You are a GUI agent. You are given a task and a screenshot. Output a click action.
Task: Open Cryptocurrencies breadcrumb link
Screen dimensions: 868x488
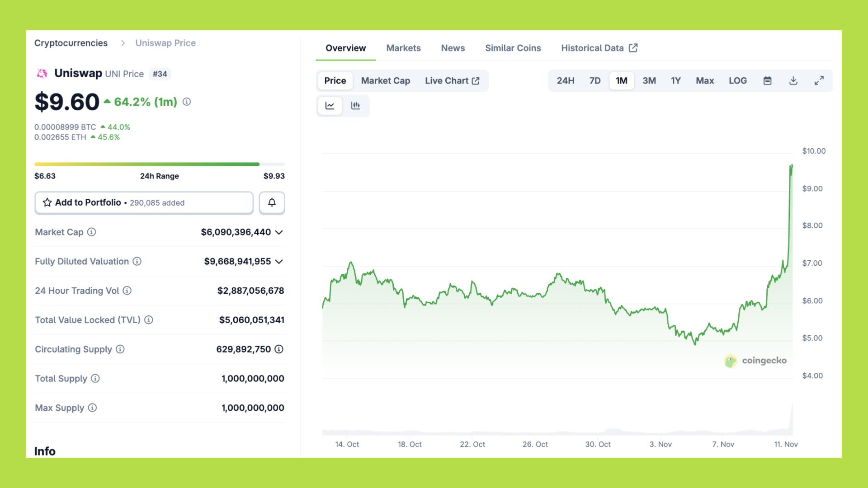71,43
